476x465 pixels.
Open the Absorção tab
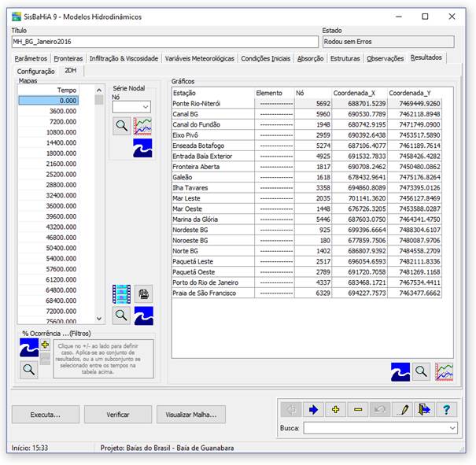pyautogui.click(x=310, y=58)
